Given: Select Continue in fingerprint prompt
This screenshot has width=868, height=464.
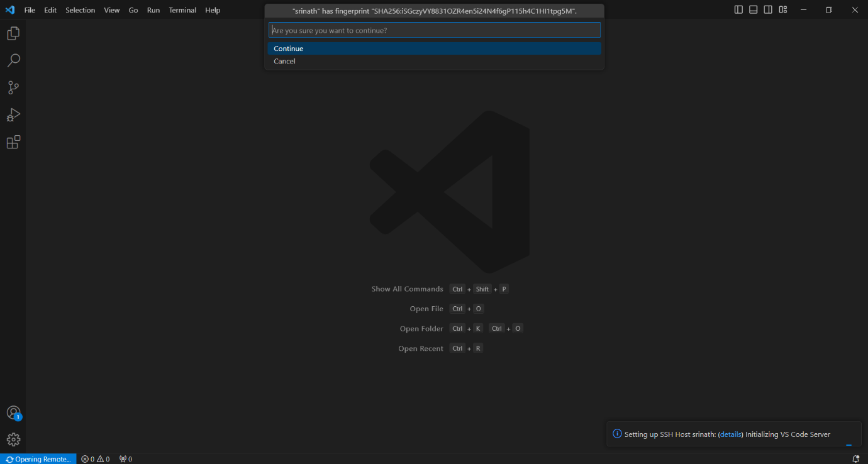Looking at the screenshot, I should click(434, 48).
